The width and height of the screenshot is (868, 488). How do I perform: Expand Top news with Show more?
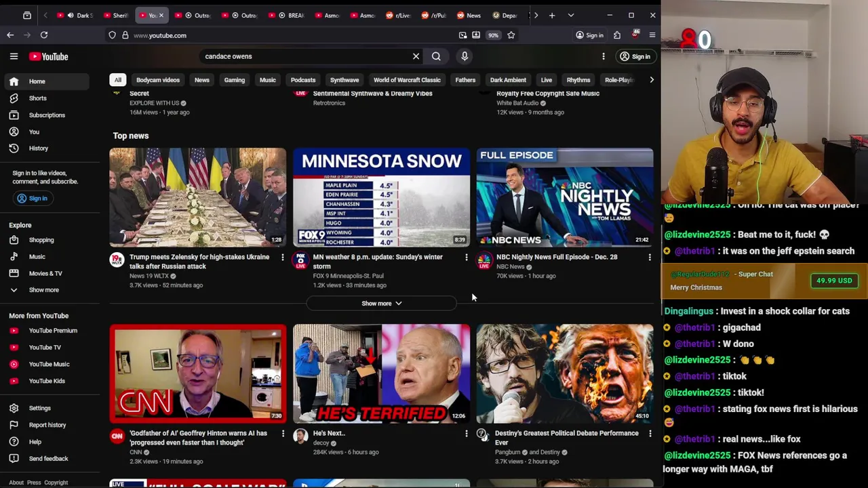382,304
